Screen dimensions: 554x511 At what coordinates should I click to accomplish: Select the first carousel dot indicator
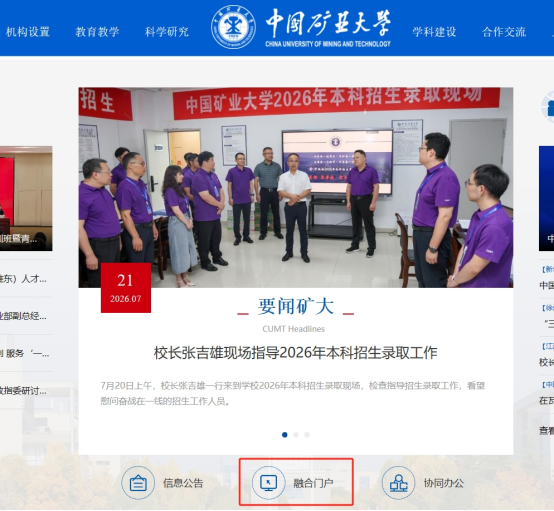coord(285,435)
